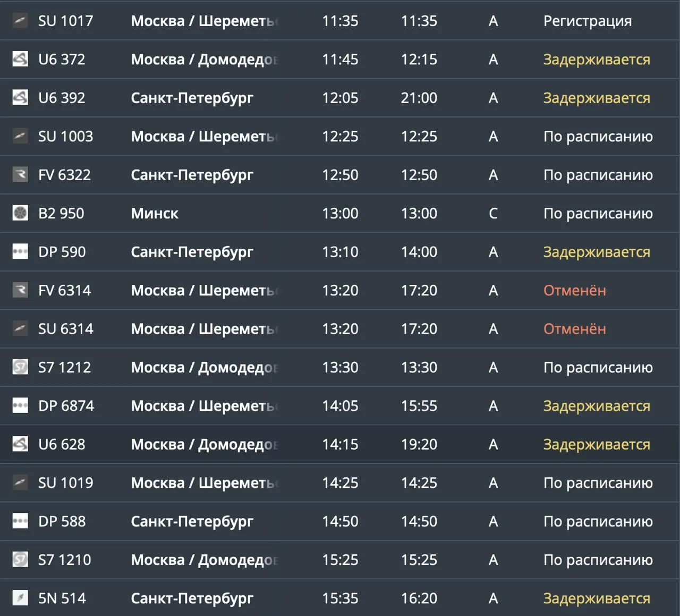Image resolution: width=680 pixels, height=616 pixels.
Task: Click Регистрация status of SU 1017
Action: click(x=588, y=21)
